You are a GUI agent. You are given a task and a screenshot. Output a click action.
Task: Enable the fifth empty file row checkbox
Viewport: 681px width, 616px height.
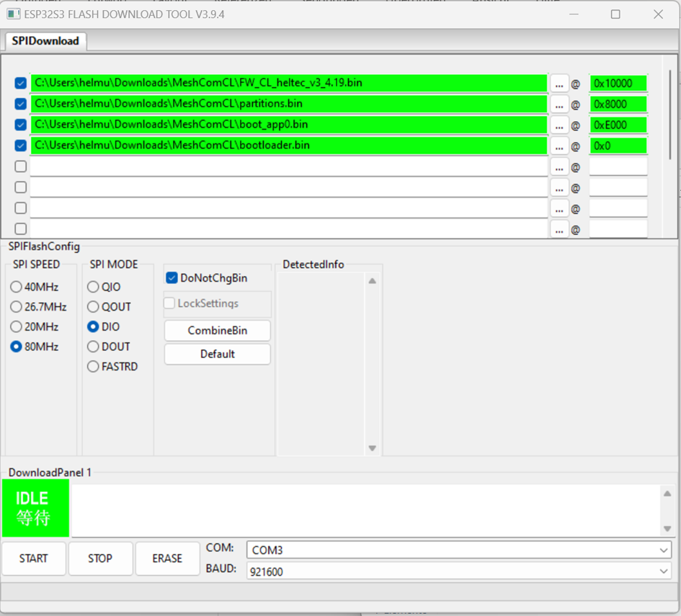20,166
